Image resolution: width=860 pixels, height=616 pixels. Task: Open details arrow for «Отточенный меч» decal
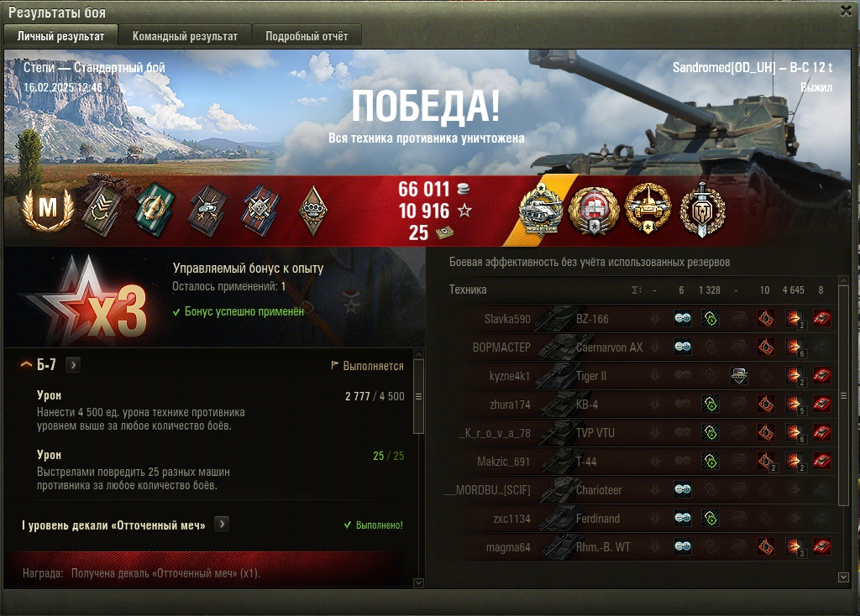pos(222,524)
